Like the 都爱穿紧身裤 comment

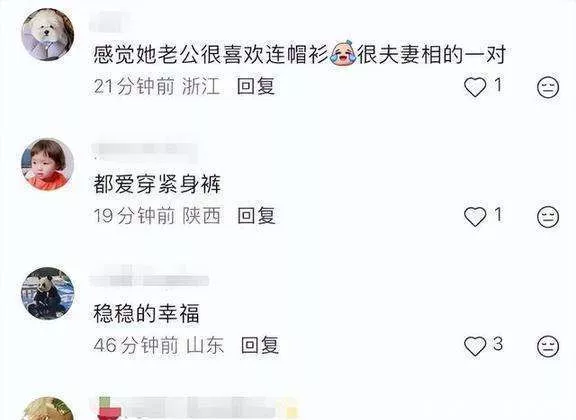click(475, 216)
